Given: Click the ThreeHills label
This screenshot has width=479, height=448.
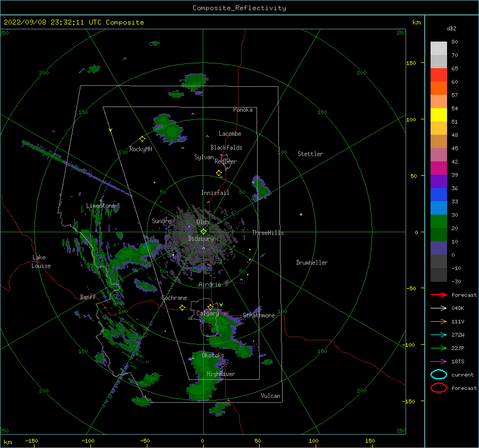Looking at the screenshot, I should (268, 233).
